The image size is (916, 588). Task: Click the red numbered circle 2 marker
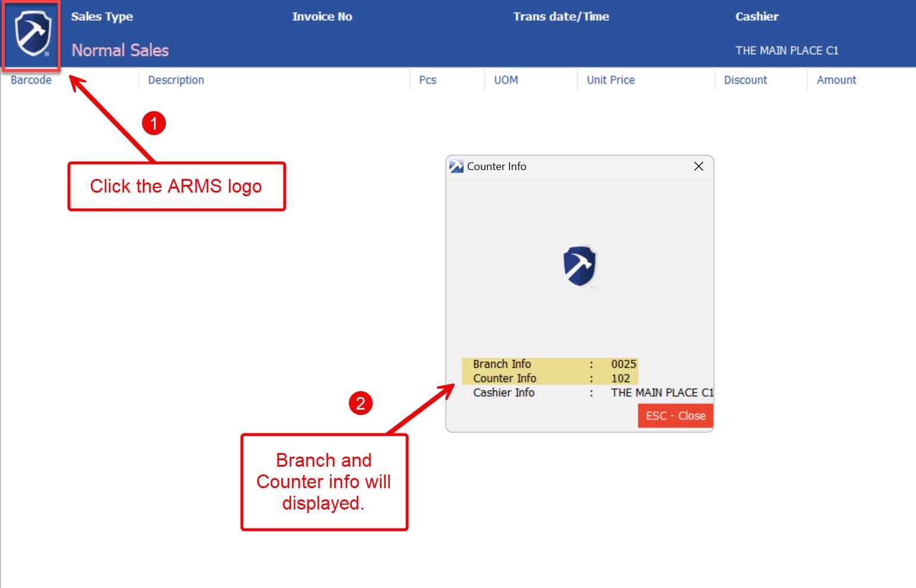coord(360,403)
